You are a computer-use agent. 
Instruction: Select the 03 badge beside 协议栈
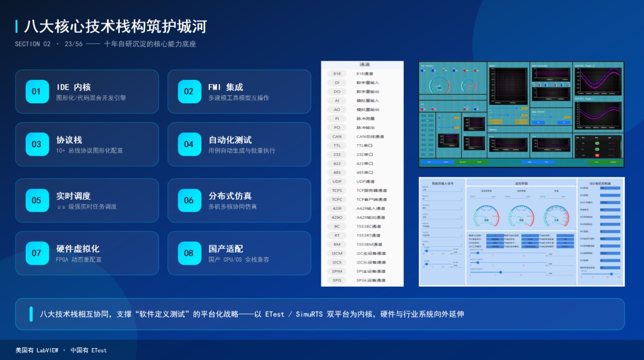[37, 144]
